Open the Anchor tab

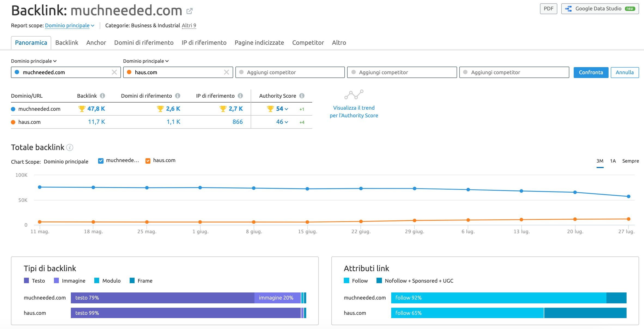96,43
